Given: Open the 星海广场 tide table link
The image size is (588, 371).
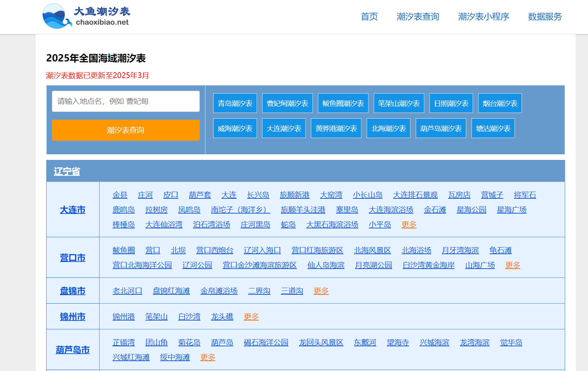Looking at the screenshot, I should [x=511, y=209].
